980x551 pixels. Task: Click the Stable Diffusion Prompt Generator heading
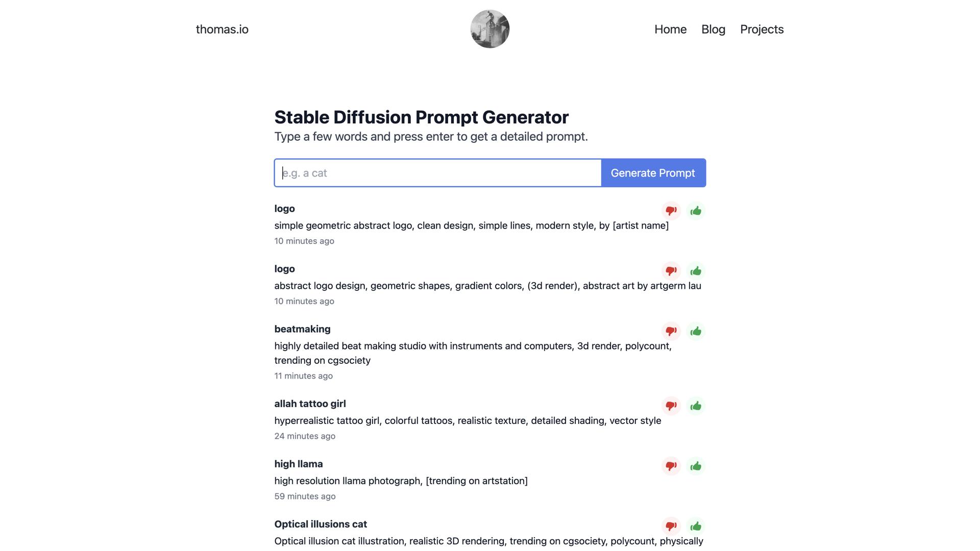[421, 117]
